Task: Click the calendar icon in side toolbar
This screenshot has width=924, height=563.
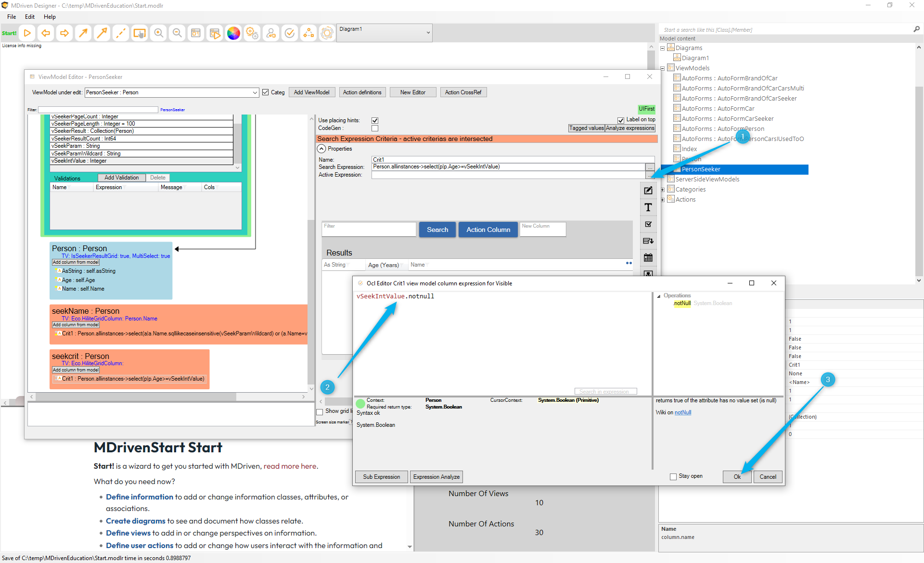Action: (648, 257)
